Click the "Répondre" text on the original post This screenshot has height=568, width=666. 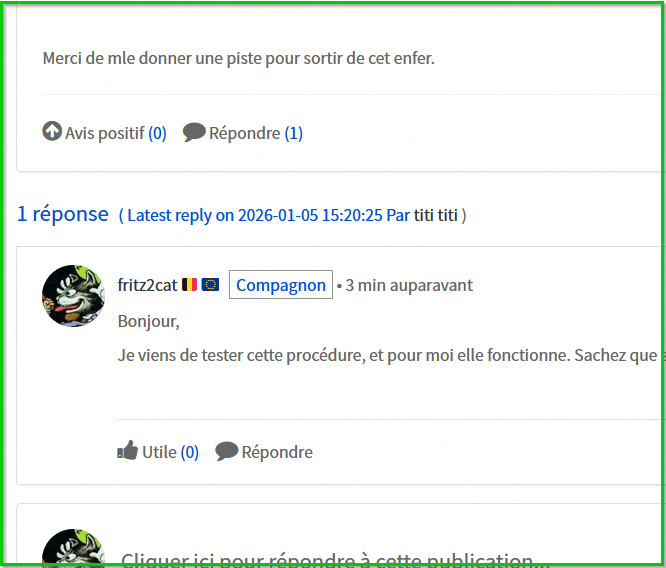tap(244, 133)
